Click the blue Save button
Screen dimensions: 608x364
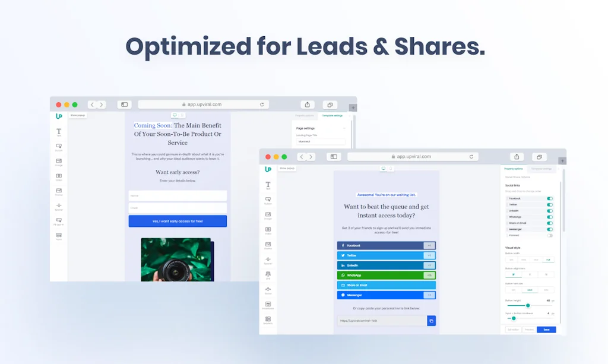click(546, 330)
